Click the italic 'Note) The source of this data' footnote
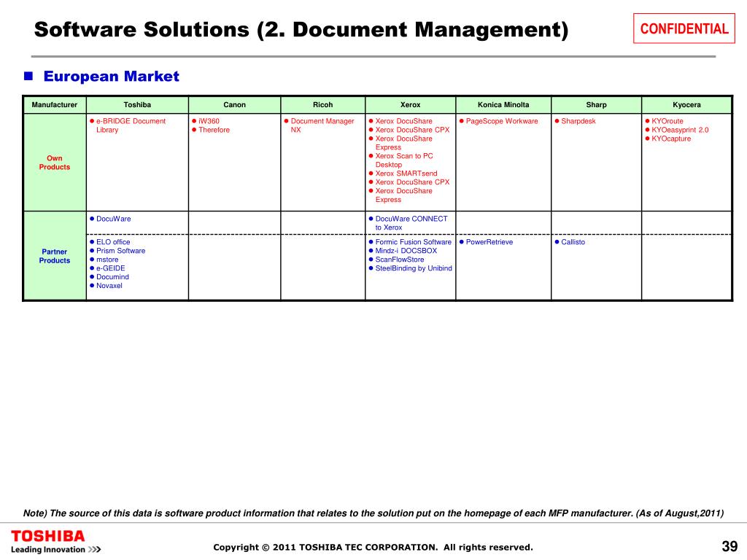This screenshot has height=560, width=747. tap(373, 513)
